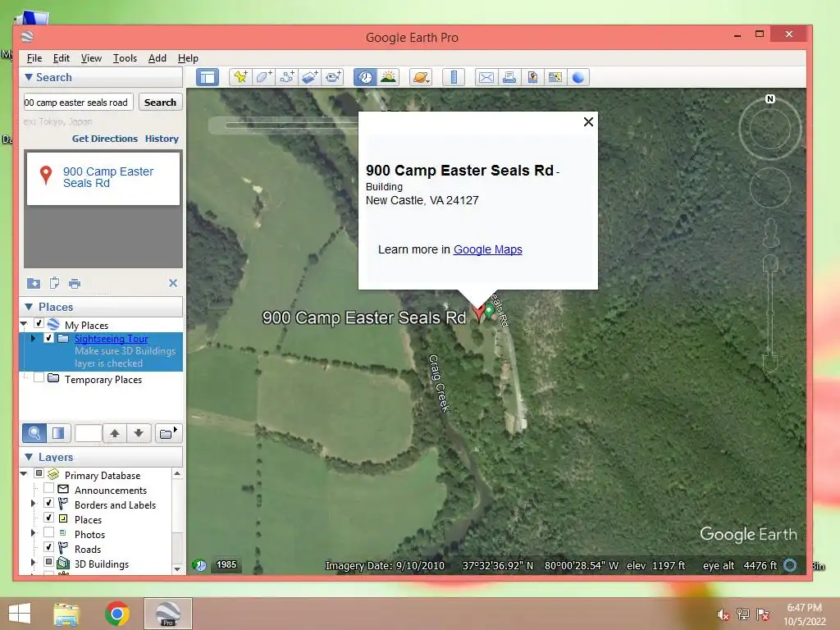This screenshot has height=630, width=840.
Task: Select the Add Polygon tool
Action: 263,77
